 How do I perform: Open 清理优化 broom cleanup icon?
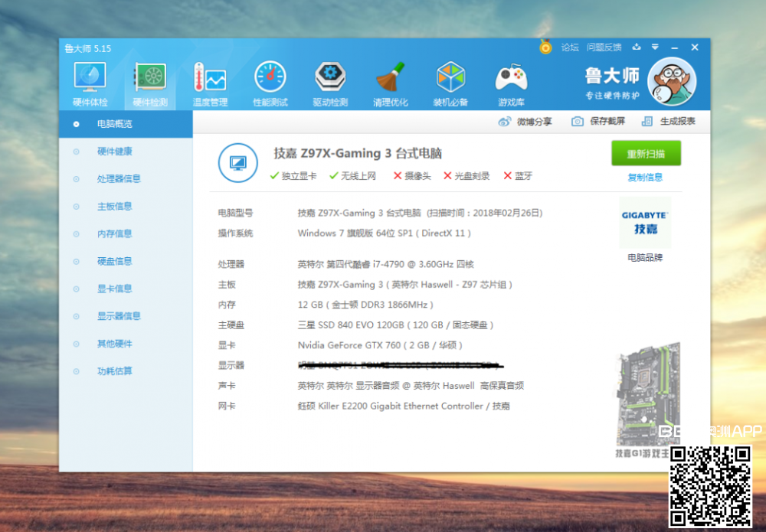tap(390, 84)
